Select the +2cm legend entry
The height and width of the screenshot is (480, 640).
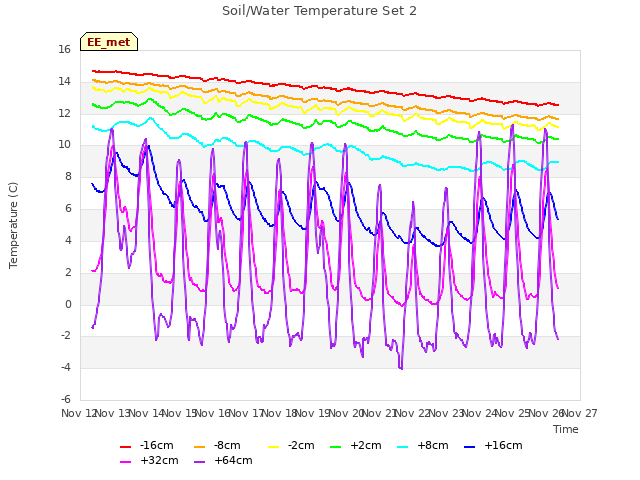pos(356,445)
